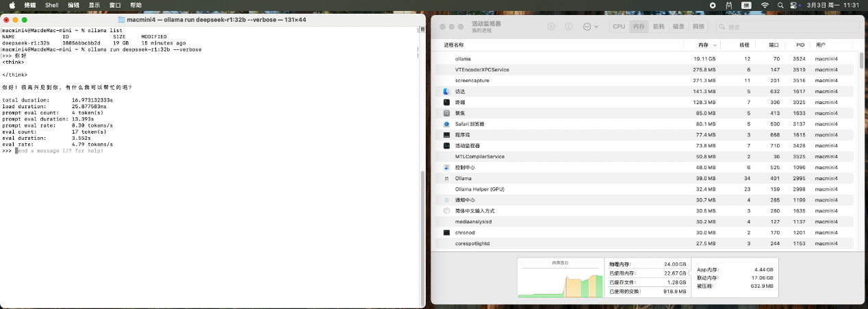Screen dimensions: 868x309
Task: Open Wi-Fi status in menu bar
Action: (x=765, y=5)
